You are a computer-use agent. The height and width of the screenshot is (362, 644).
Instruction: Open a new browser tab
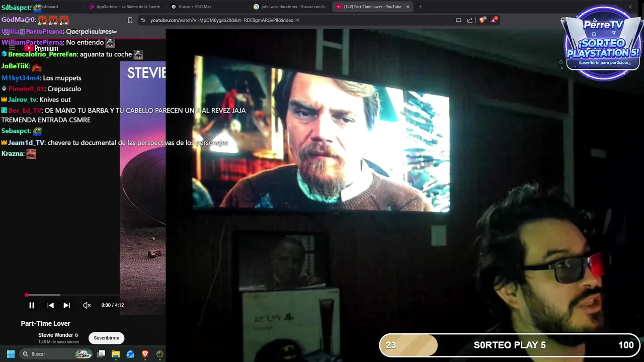tap(420, 7)
